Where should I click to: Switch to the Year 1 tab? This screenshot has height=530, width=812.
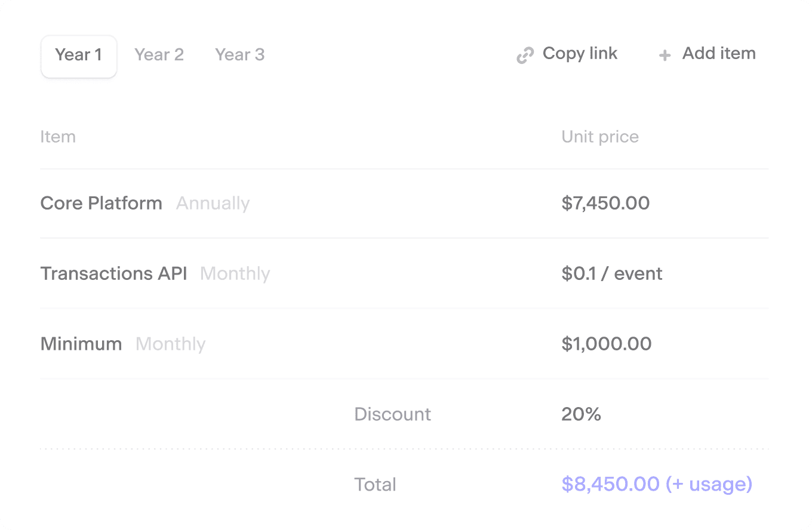pyautogui.click(x=78, y=55)
